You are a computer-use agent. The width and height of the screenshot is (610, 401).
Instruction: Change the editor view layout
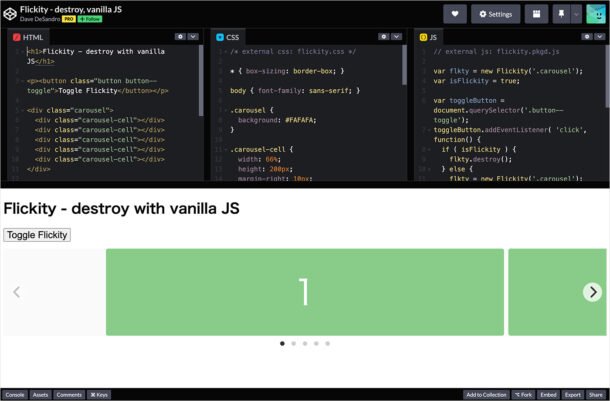pos(536,14)
